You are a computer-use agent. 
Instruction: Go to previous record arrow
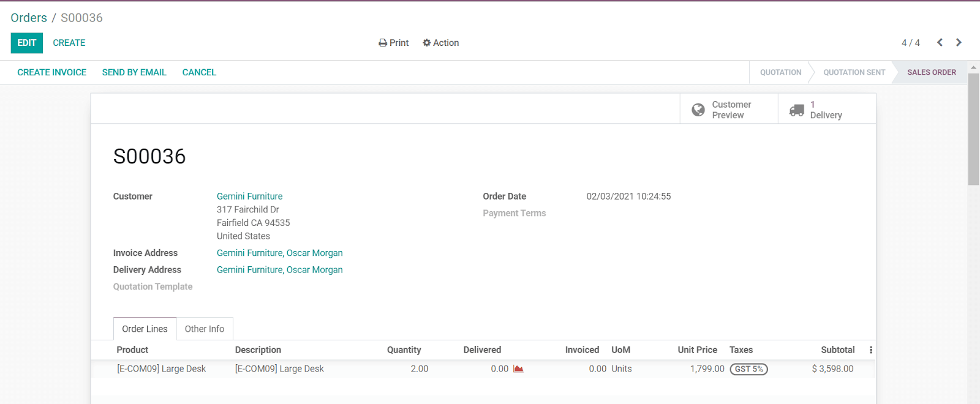point(940,42)
